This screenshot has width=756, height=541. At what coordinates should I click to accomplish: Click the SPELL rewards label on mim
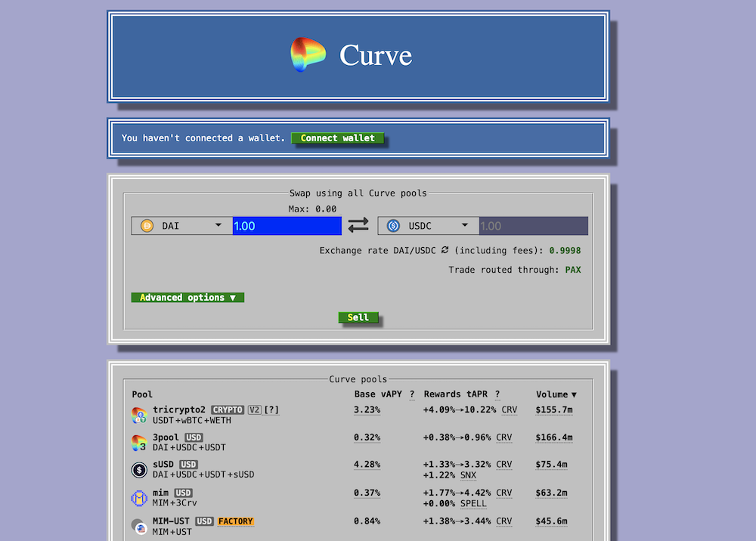point(473,504)
